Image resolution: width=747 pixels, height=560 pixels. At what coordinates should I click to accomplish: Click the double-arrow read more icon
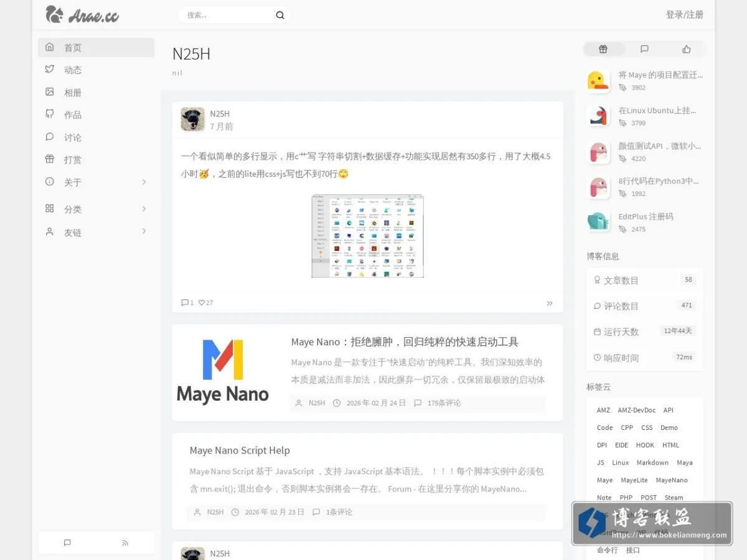(x=550, y=303)
